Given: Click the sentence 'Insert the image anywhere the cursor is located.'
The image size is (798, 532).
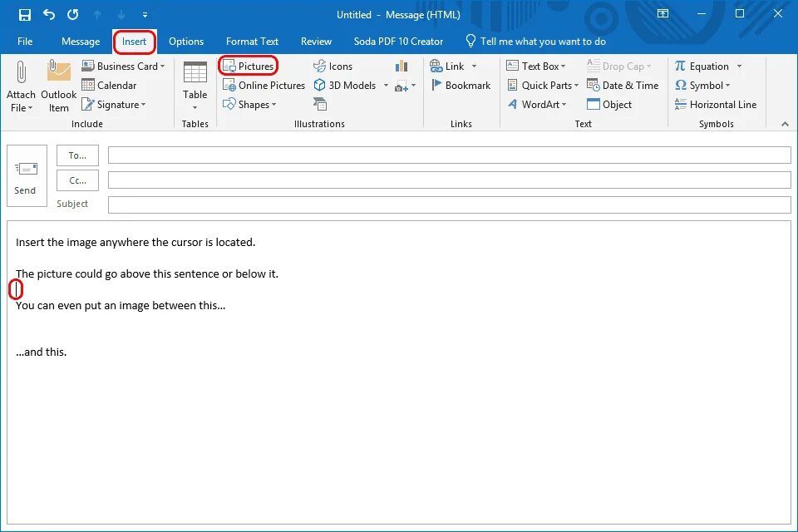Looking at the screenshot, I should 135,243.
